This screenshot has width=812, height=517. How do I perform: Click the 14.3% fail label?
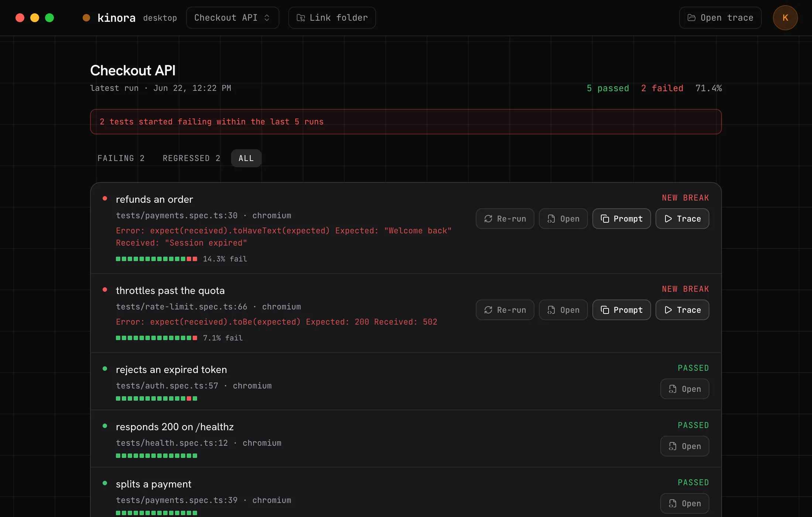coord(225,259)
